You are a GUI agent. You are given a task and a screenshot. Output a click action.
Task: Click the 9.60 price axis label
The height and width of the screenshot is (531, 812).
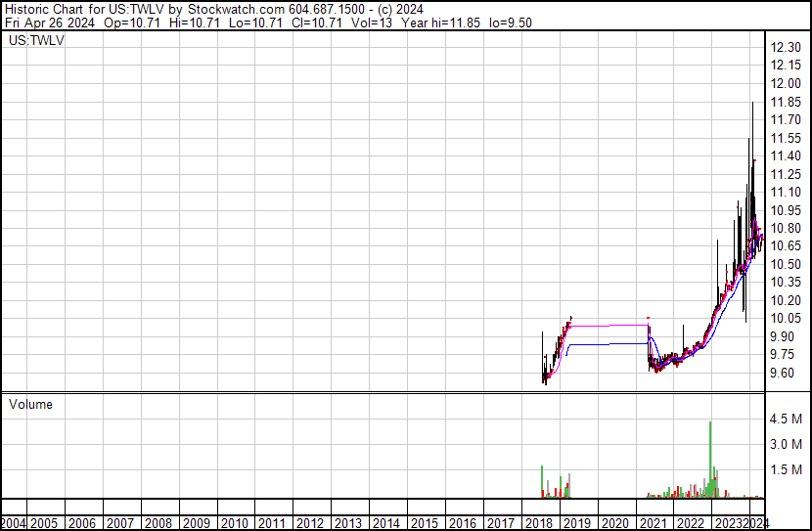[x=783, y=373]
